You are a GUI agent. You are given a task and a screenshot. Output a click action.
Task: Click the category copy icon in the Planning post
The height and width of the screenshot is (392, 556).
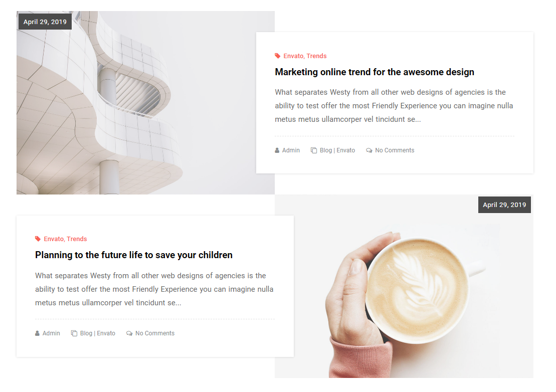(x=74, y=333)
